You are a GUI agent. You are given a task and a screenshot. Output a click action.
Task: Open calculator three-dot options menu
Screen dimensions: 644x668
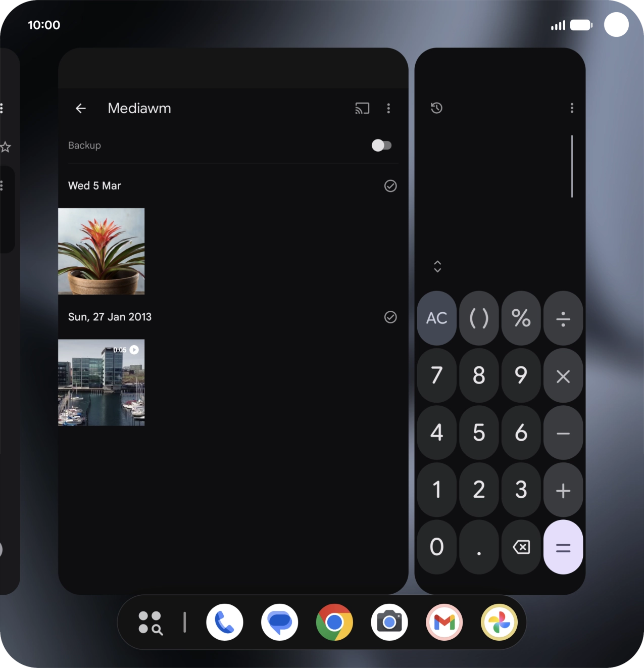tap(572, 108)
